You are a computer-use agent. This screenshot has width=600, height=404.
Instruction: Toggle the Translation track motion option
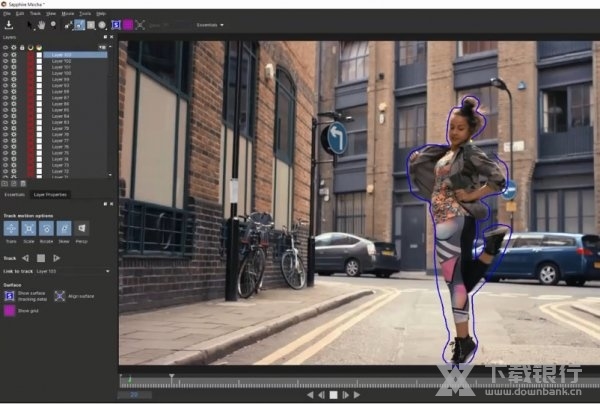(11, 229)
